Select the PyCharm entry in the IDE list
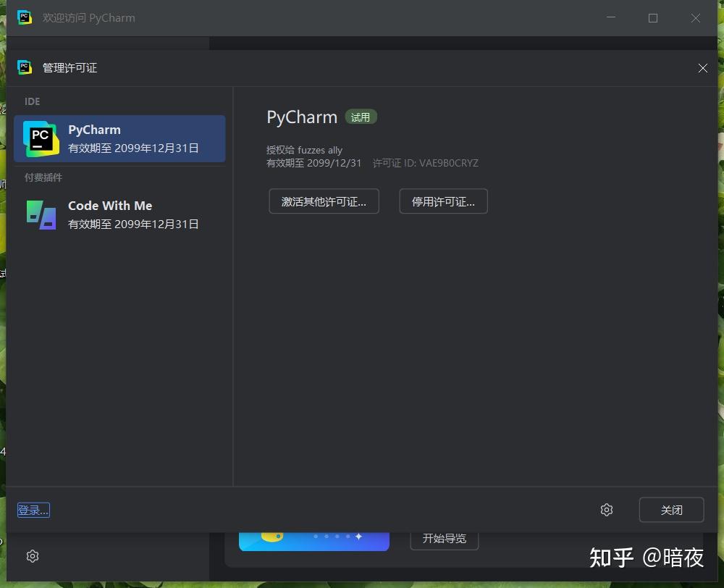Viewport: 724px width, 588px height. tap(119, 137)
